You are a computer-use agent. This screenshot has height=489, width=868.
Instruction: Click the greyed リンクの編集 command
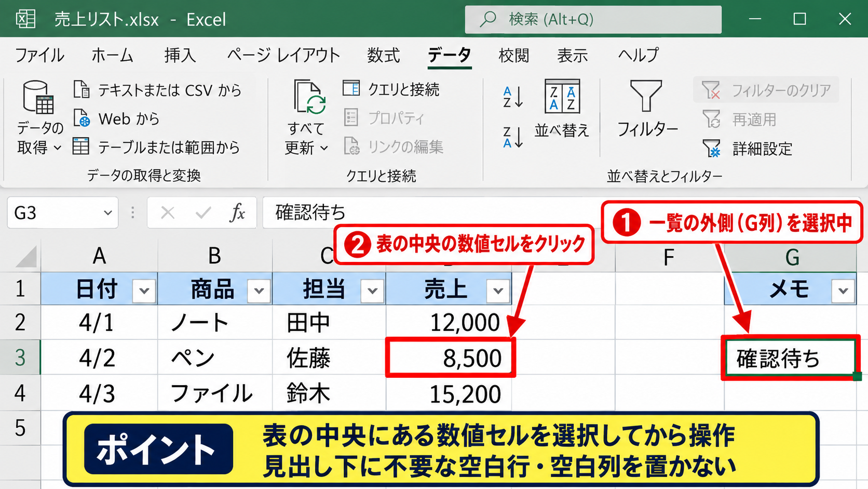(x=394, y=147)
